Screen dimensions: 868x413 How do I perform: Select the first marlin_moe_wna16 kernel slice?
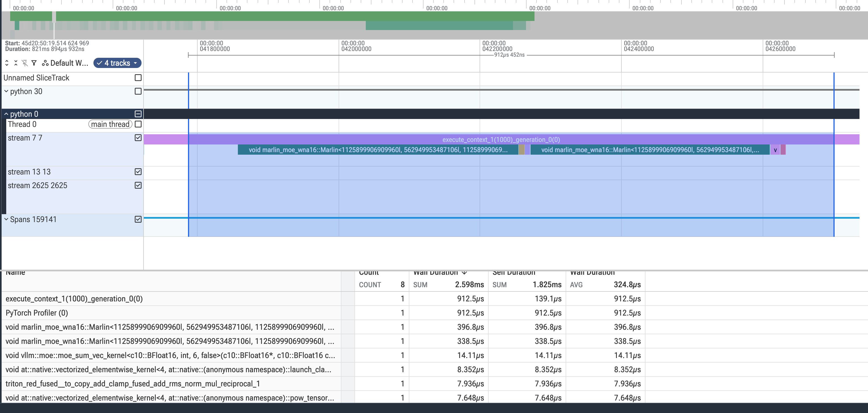(x=378, y=150)
